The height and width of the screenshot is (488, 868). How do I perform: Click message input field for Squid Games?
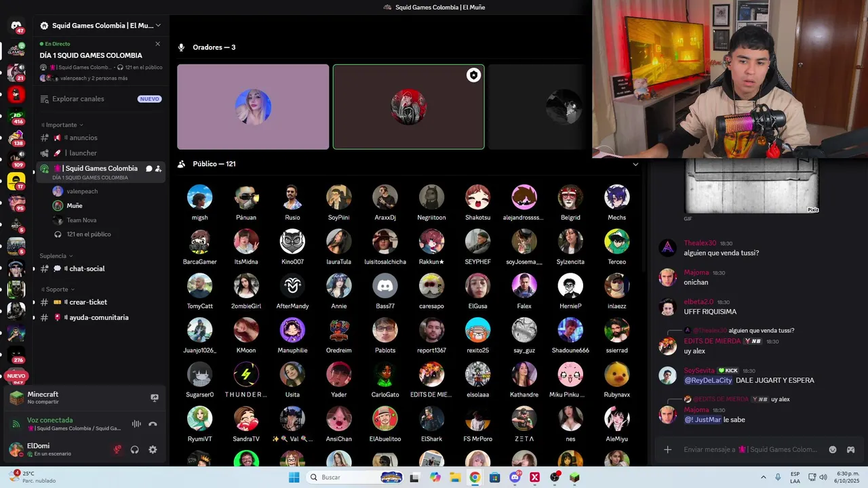pyautogui.click(x=750, y=449)
